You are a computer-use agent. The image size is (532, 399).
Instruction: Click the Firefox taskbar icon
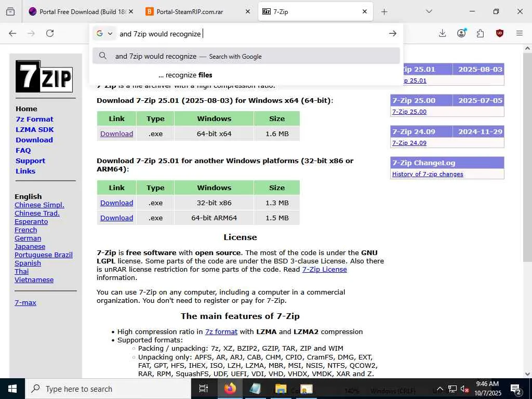230,389
